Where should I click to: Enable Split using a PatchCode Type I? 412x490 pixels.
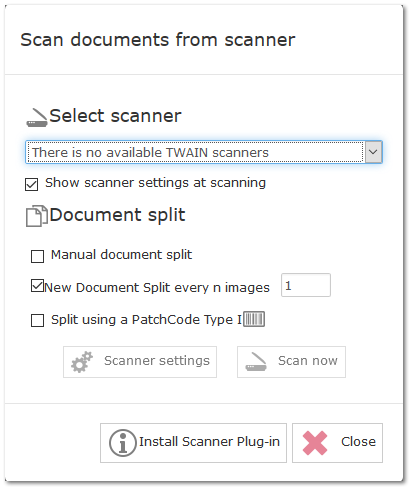pos(37,320)
